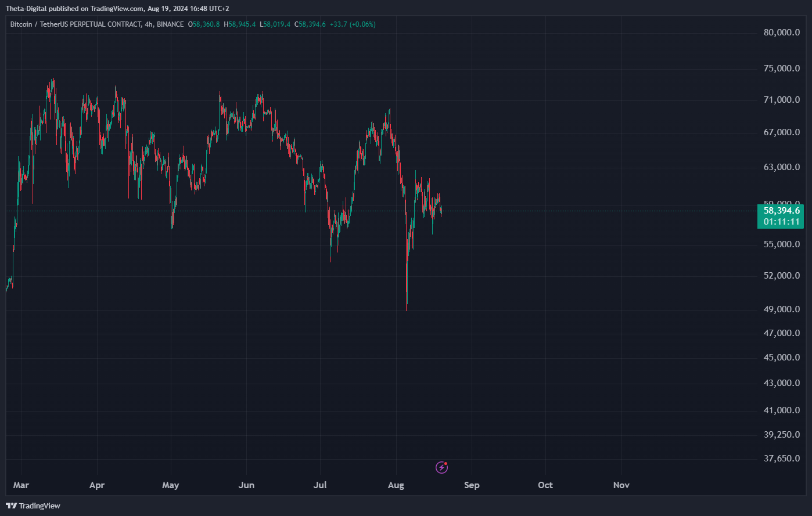The image size is (812, 516).
Task: Click the 37,650.0 price axis label
Action: 781,459
